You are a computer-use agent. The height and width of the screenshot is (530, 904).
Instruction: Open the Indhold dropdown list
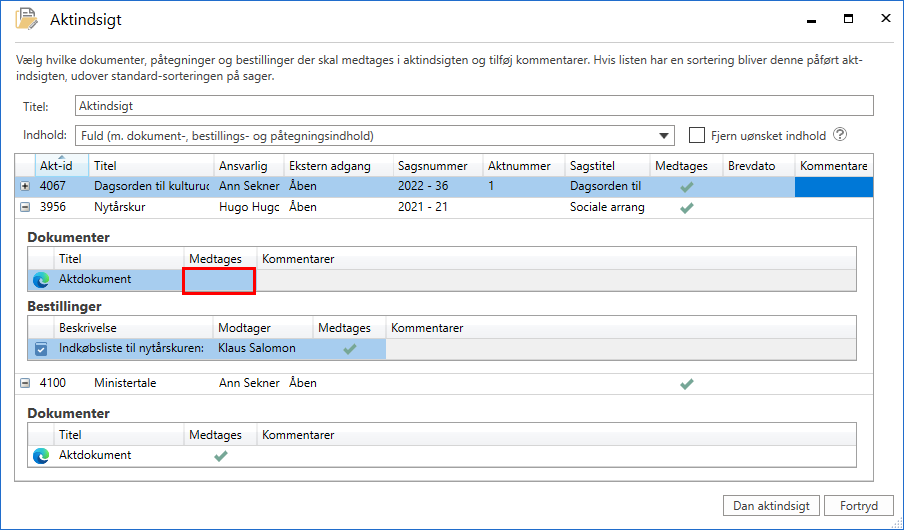tap(666, 136)
